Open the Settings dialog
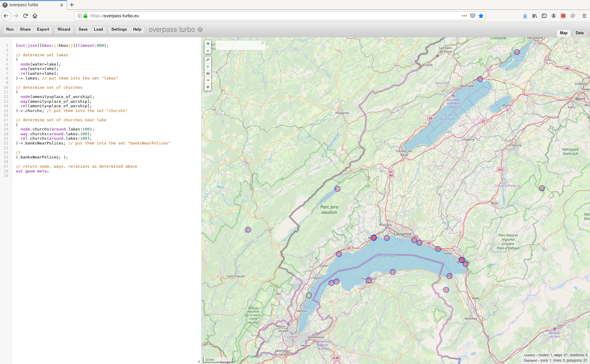Screen dimensions: 590x364 point(119,29)
